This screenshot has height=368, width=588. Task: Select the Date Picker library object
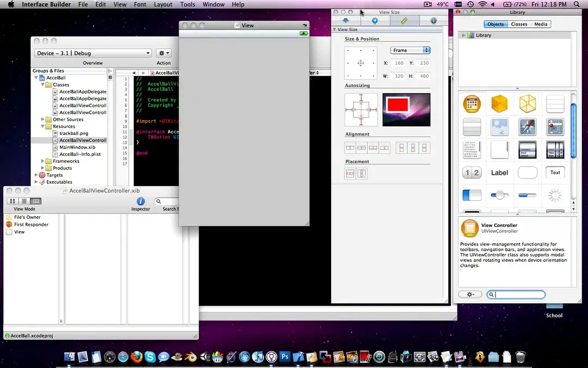click(x=555, y=150)
